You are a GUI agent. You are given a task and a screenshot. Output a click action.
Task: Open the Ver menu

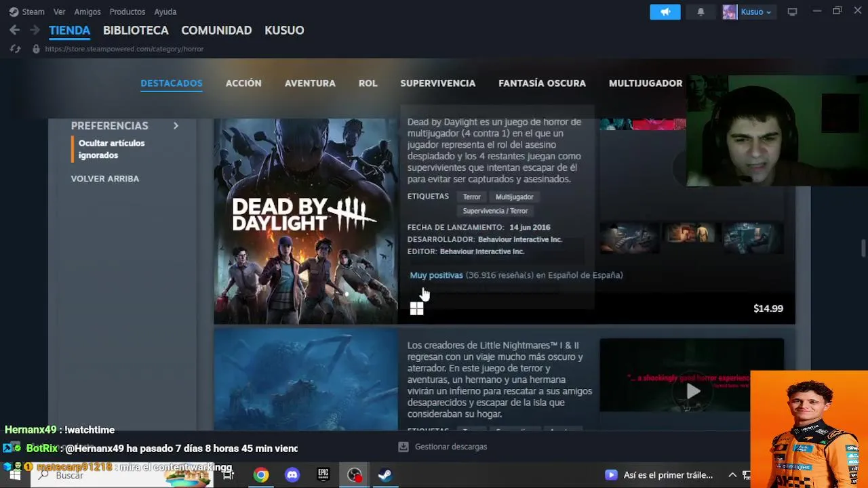60,12
